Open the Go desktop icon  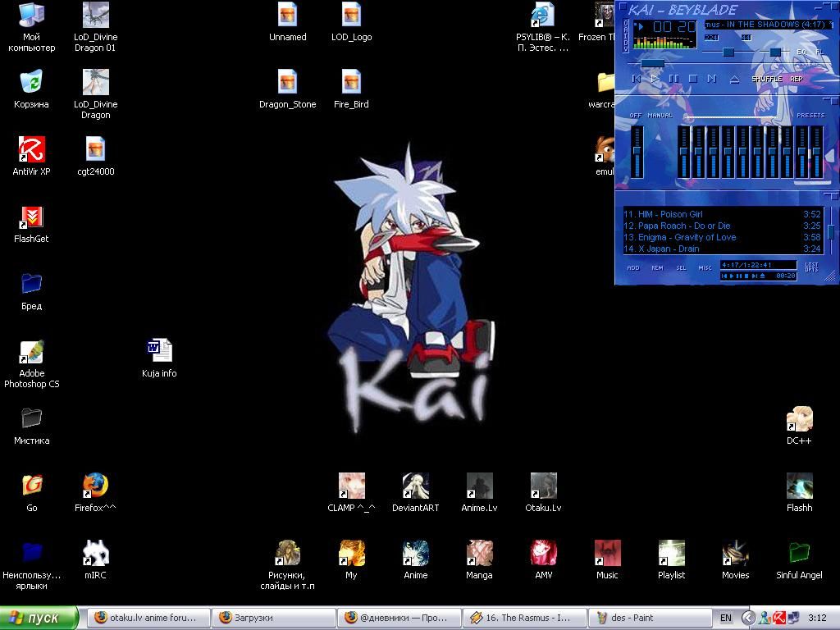tap(32, 492)
